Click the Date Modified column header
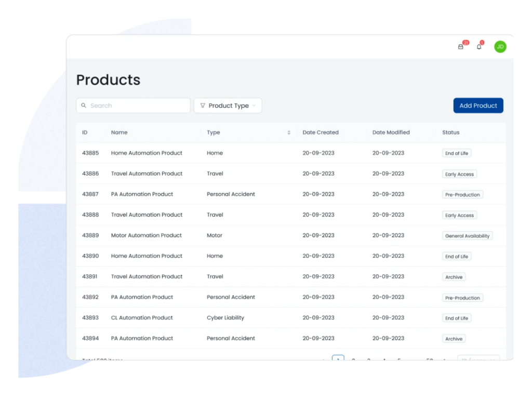This screenshot has height=399, width=532. coord(391,132)
